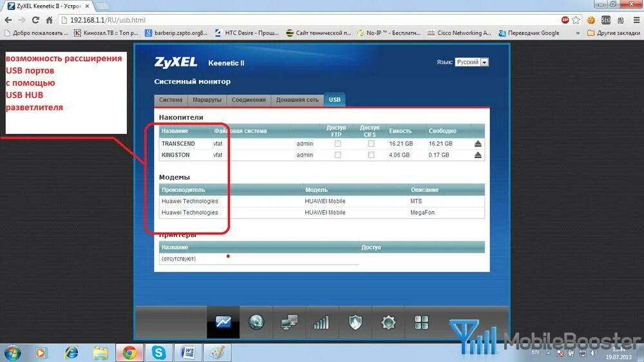644x362 pixels.
Task: Click the TRANSCEND drive name
Action: click(x=178, y=144)
